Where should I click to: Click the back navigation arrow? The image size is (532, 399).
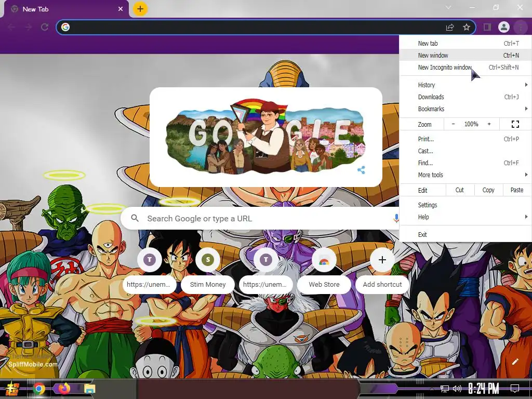(11, 27)
